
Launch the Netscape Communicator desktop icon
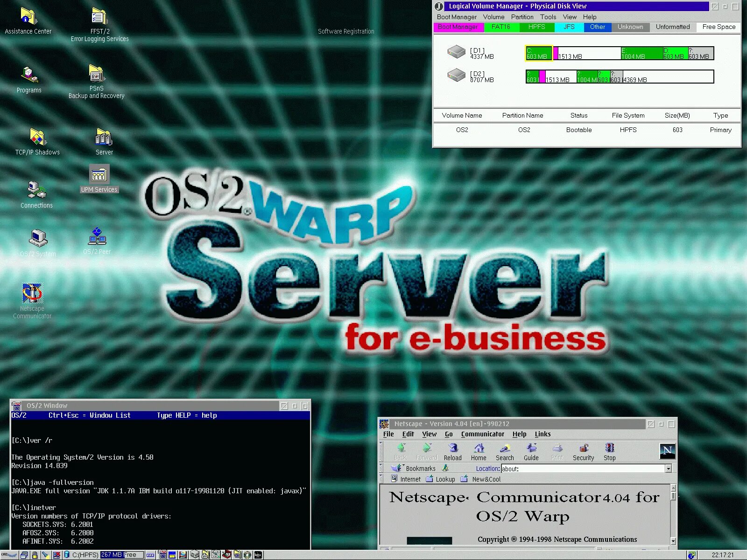(32, 301)
